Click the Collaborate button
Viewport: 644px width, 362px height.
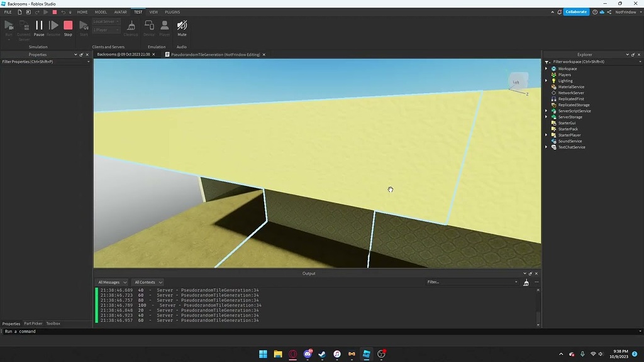click(x=576, y=11)
